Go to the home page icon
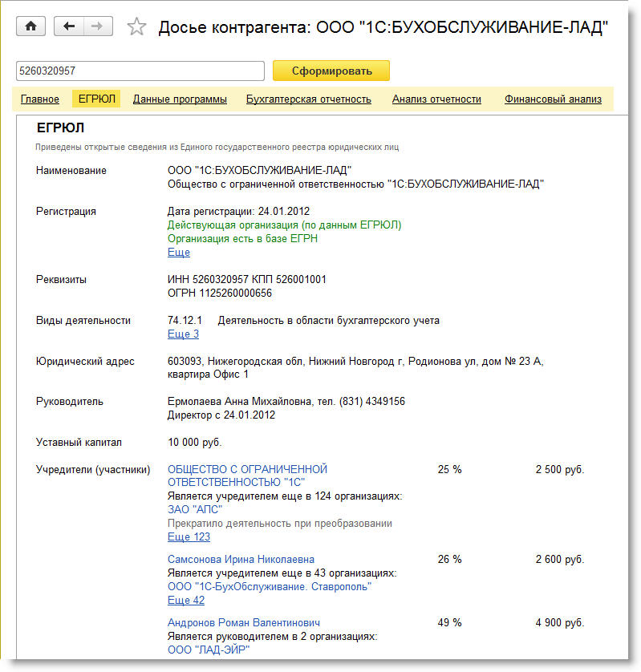The image size is (641, 672). [x=30, y=26]
